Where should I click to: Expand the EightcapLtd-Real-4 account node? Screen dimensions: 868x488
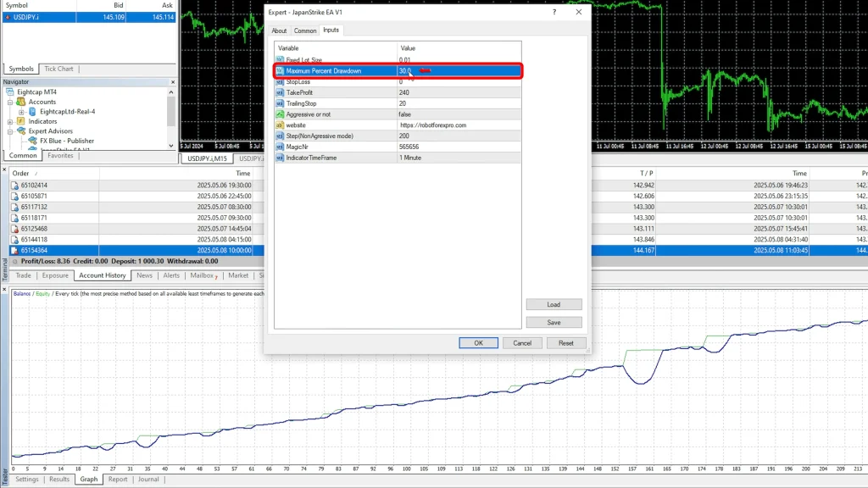(x=21, y=112)
